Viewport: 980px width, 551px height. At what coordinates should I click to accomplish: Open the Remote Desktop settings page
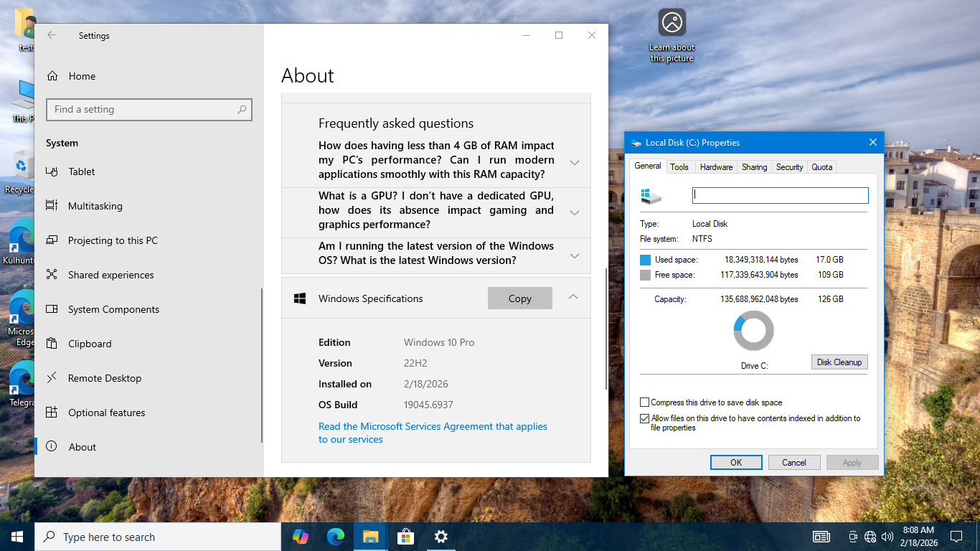pyautogui.click(x=104, y=378)
